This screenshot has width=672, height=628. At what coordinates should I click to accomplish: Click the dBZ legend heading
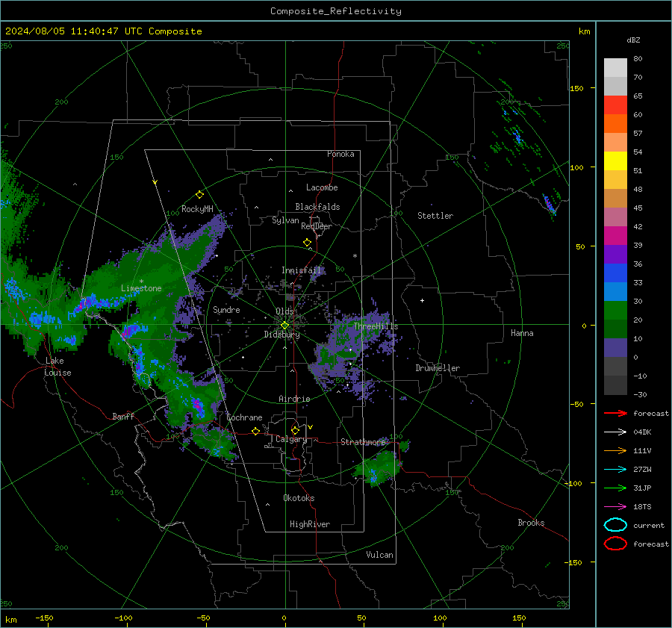pyautogui.click(x=633, y=40)
